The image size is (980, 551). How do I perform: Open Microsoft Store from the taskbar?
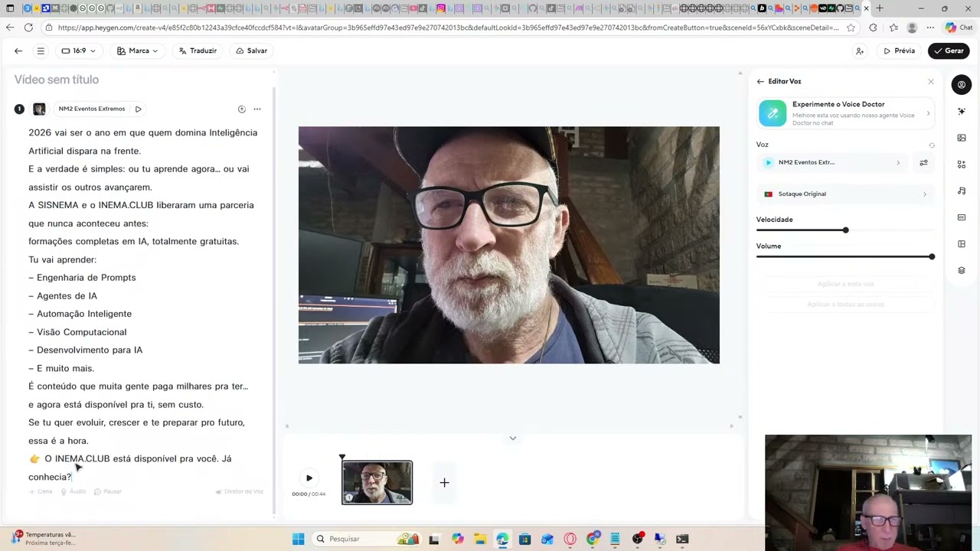click(x=524, y=539)
